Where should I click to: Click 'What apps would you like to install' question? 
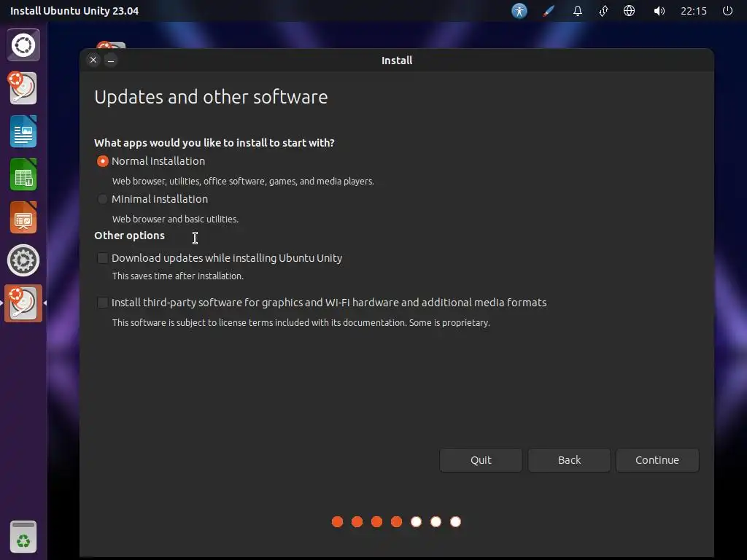pos(214,143)
